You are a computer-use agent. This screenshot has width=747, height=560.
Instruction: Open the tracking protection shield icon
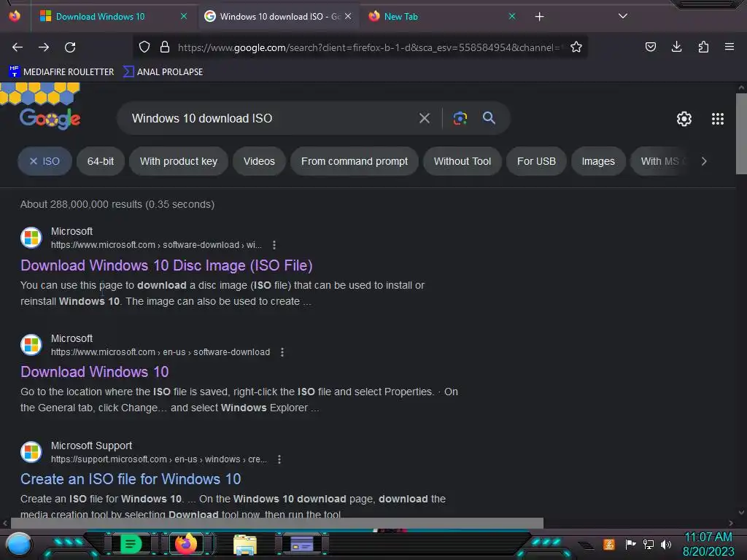pyautogui.click(x=144, y=47)
